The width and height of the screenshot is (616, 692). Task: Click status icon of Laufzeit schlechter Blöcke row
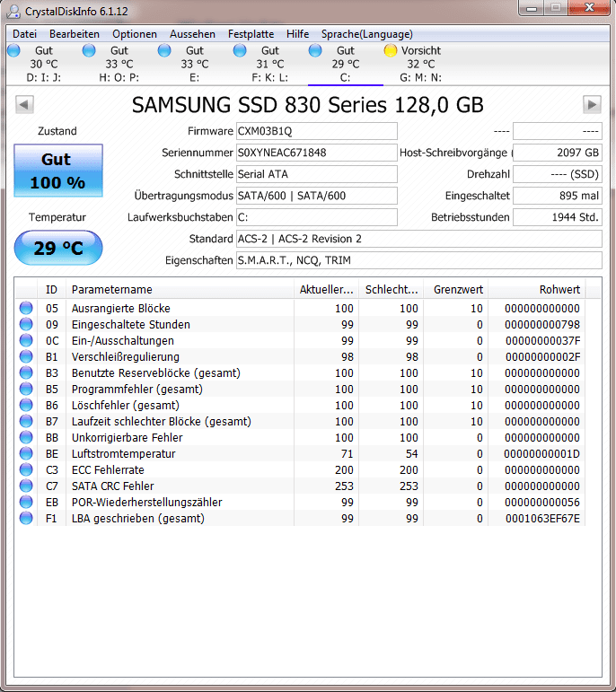26,422
